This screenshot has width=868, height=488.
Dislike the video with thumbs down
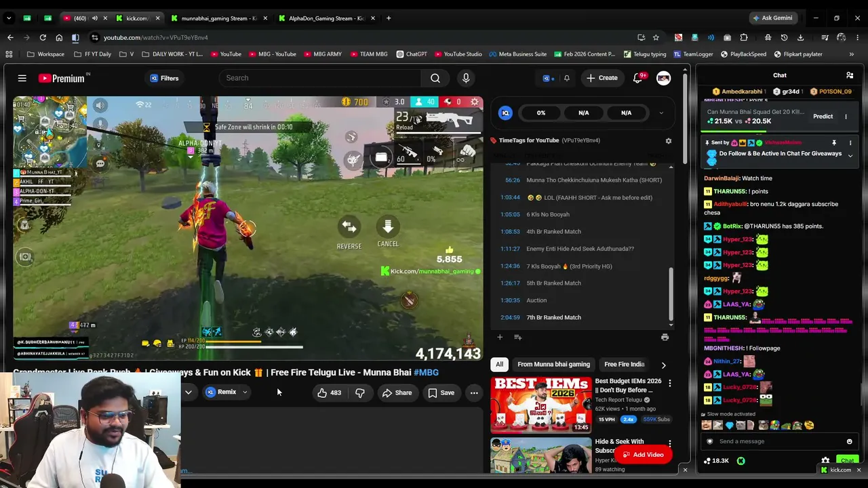[360, 392]
